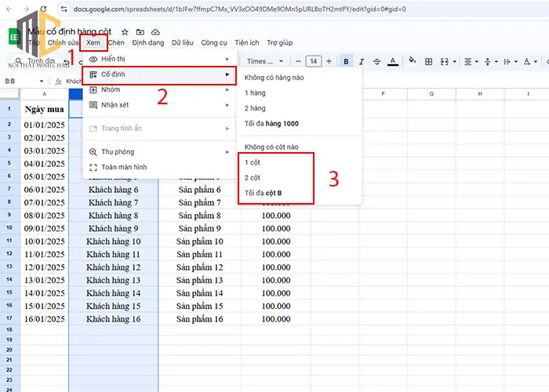Select column G header
The width and height of the screenshot is (549, 392).
pos(431,94)
